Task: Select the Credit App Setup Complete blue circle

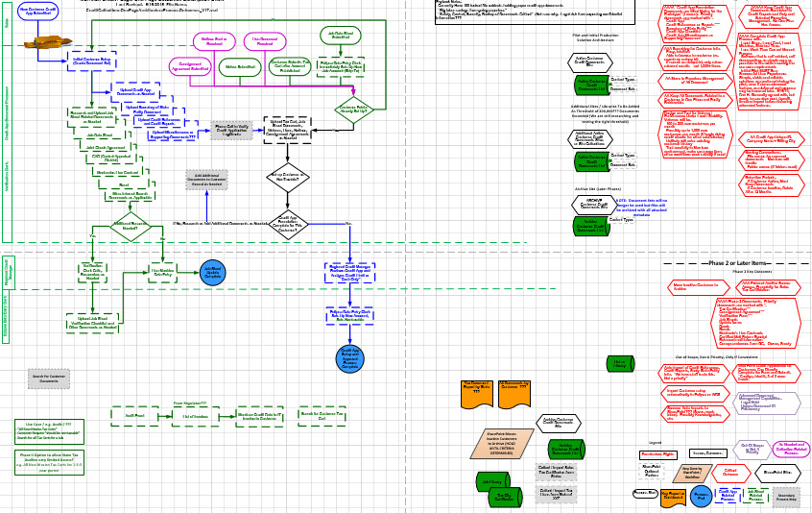Action: pos(349,359)
